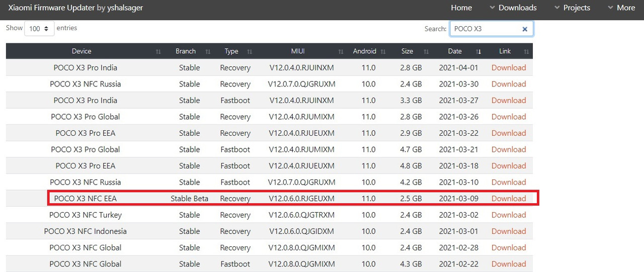Download POCO X3 NFC Russia Recovery 2021-03-30
The width and height of the screenshot is (644, 272).
[x=509, y=84]
